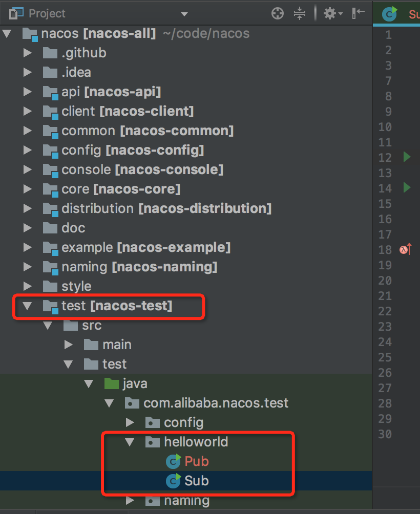Expand the console nacos-console module

(28, 170)
